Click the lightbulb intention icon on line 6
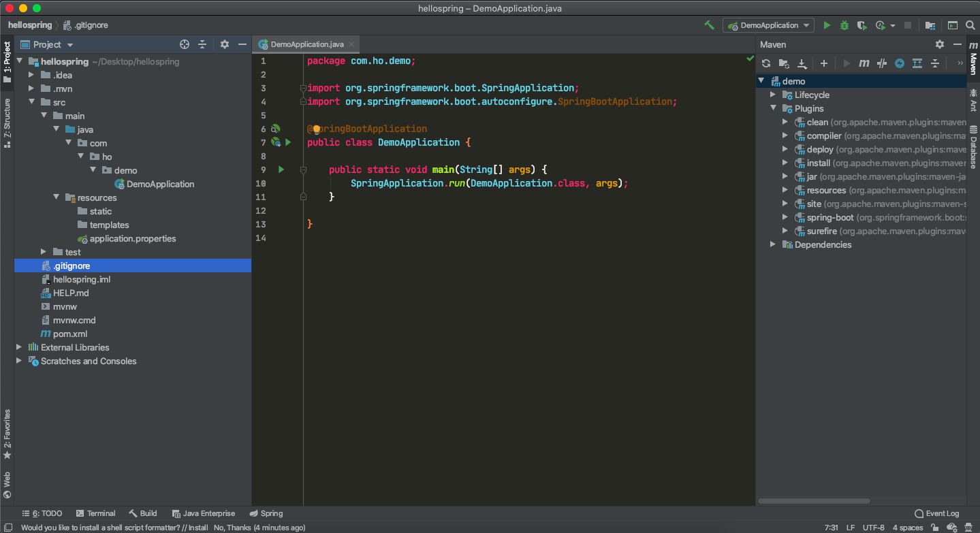 pos(317,129)
